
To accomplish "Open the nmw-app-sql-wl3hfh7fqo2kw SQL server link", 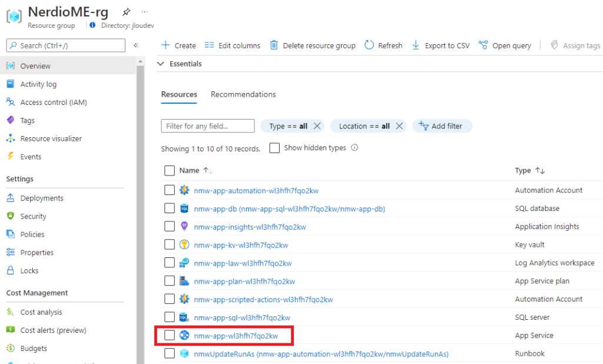I will 242,318.
